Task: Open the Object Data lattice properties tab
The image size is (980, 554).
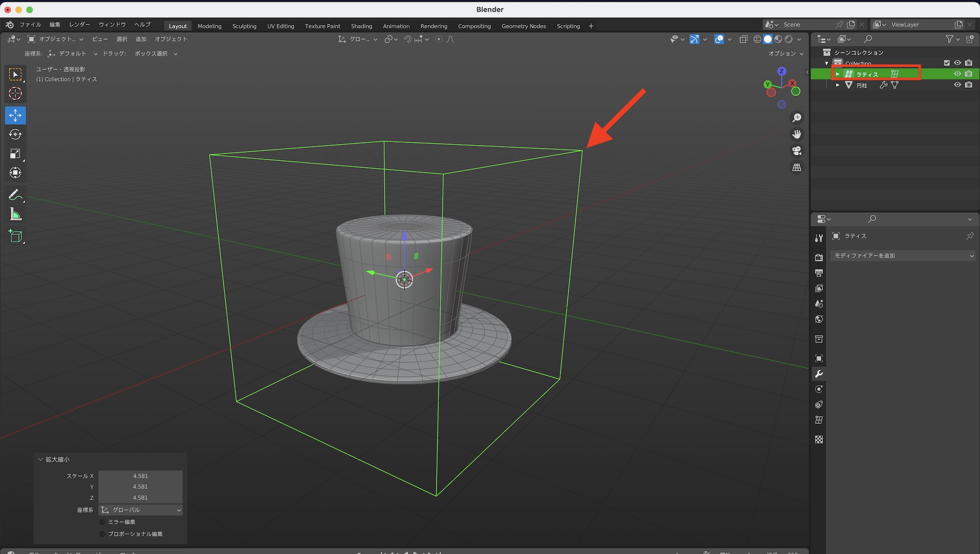Action: pyautogui.click(x=819, y=420)
